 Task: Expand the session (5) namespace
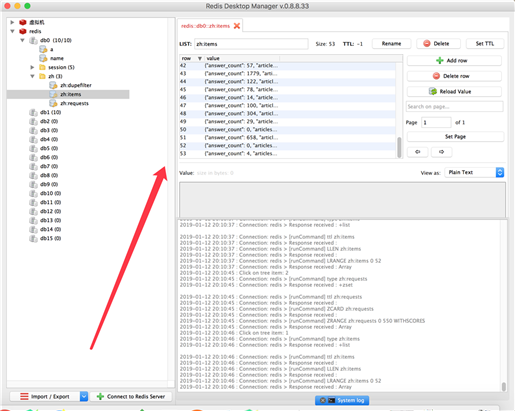pos(32,67)
